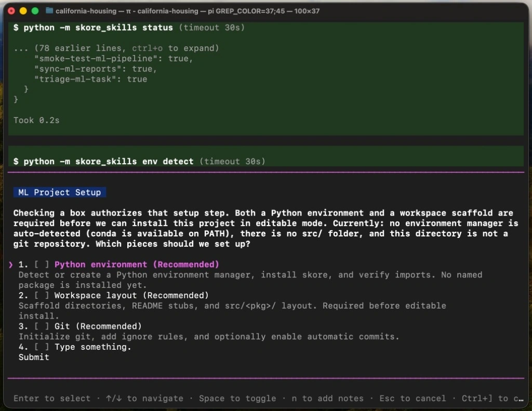This screenshot has height=411, width=532.
Task: Click the 'n to add notes' hint
Action: coord(327,398)
